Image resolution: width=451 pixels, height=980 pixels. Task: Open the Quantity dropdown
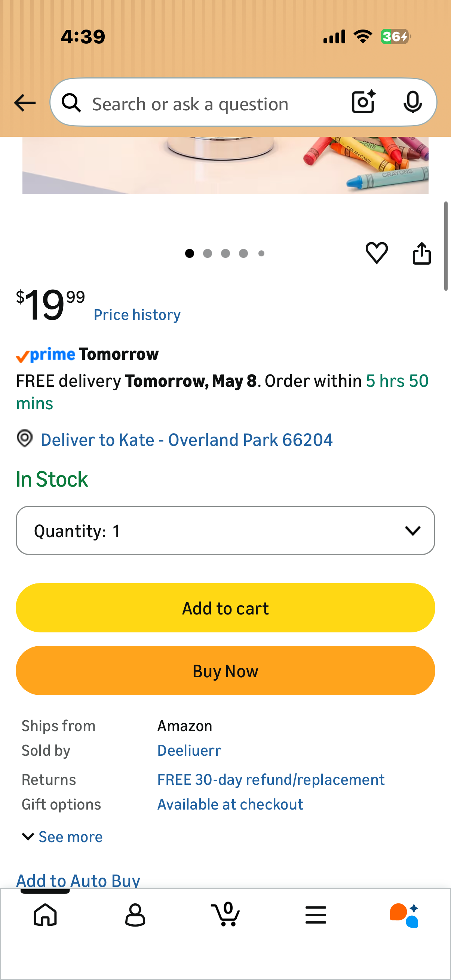(225, 530)
